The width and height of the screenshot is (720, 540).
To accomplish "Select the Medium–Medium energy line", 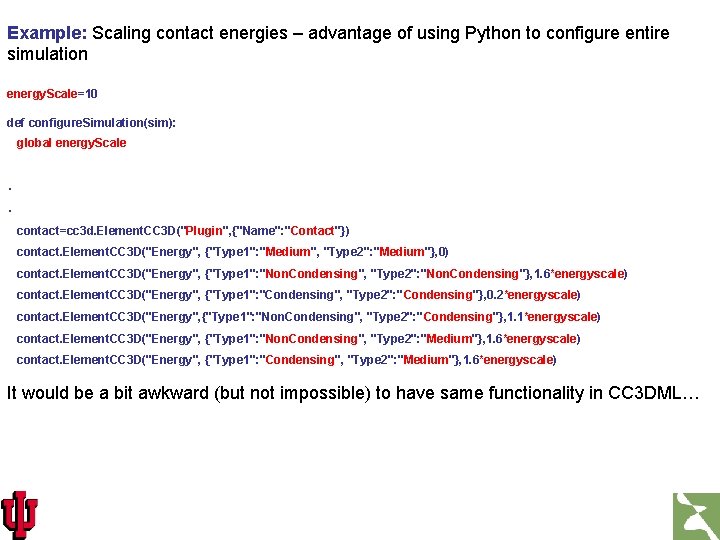I will click(232, 252).
